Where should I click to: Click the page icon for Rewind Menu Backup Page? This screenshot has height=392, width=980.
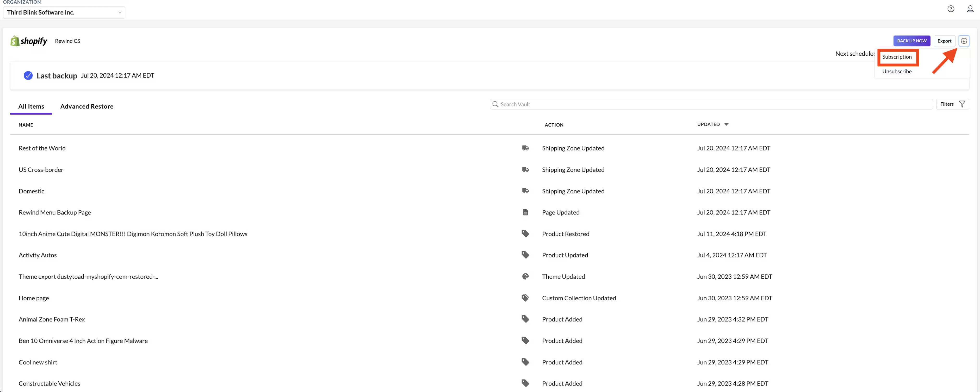point(525,212)
